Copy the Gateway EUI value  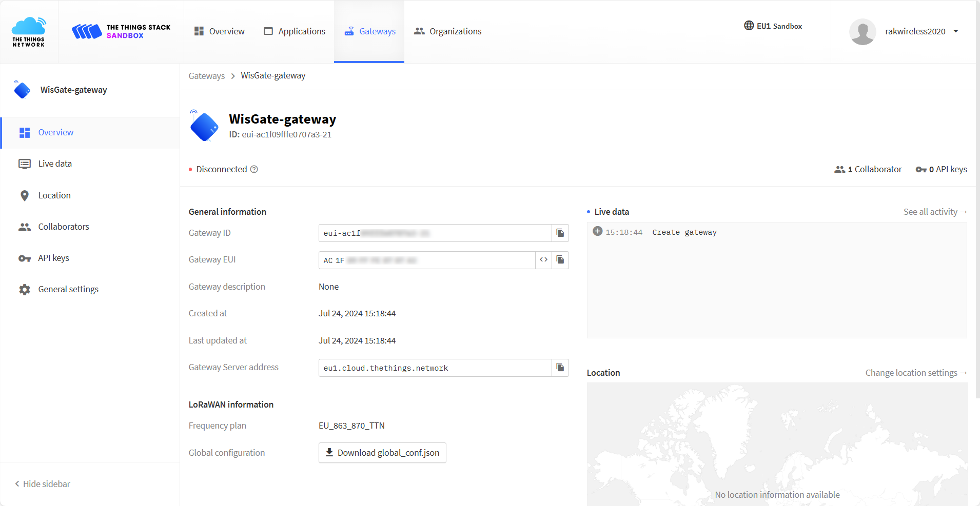coord(560,260)
